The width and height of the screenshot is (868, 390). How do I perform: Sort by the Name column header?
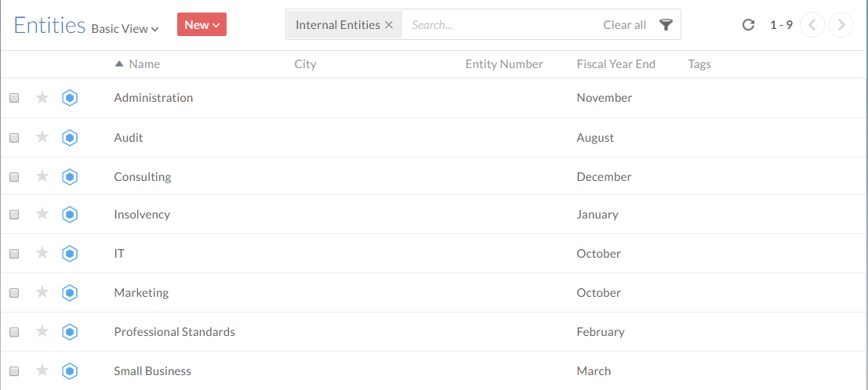tap(144, 64)
